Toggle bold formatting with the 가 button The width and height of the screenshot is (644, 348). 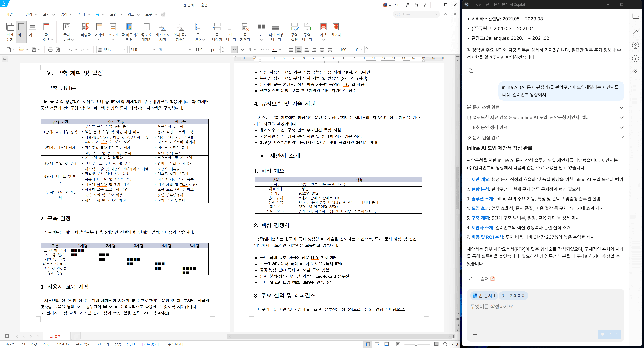click(x=234, y=50)
